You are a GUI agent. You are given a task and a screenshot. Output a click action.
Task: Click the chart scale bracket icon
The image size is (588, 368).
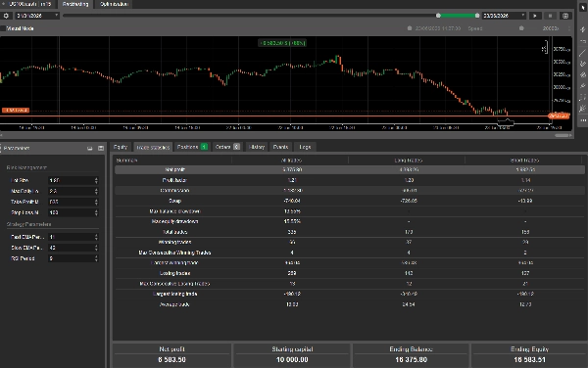tap(545, 47)
